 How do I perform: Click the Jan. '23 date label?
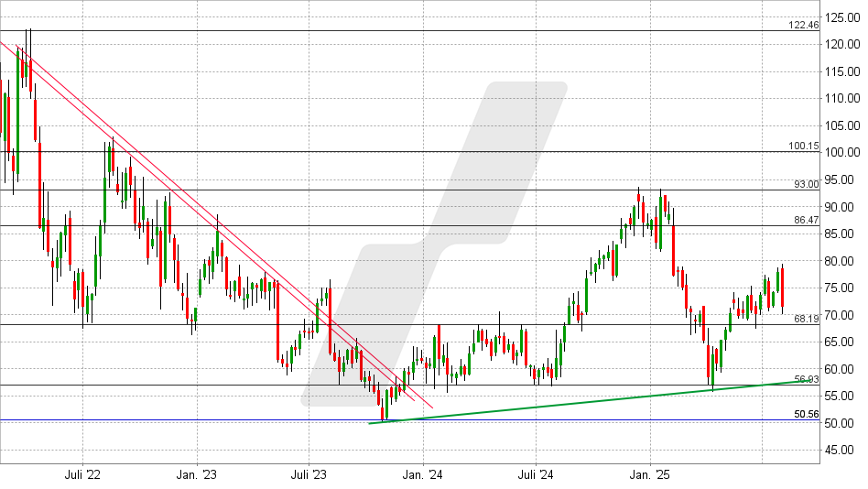[x=197, y=475]
